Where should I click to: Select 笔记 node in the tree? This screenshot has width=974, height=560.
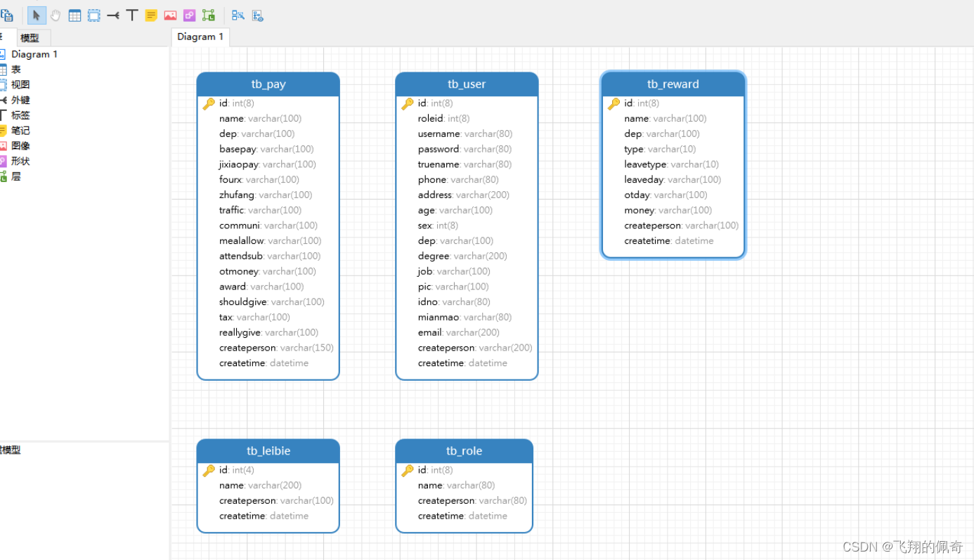[20, 131]
